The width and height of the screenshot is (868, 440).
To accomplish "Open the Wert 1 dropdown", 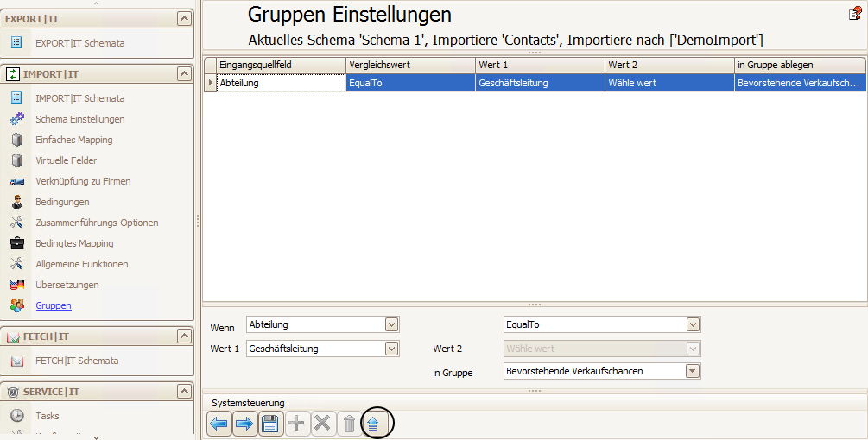I will [x=391, y=349].
